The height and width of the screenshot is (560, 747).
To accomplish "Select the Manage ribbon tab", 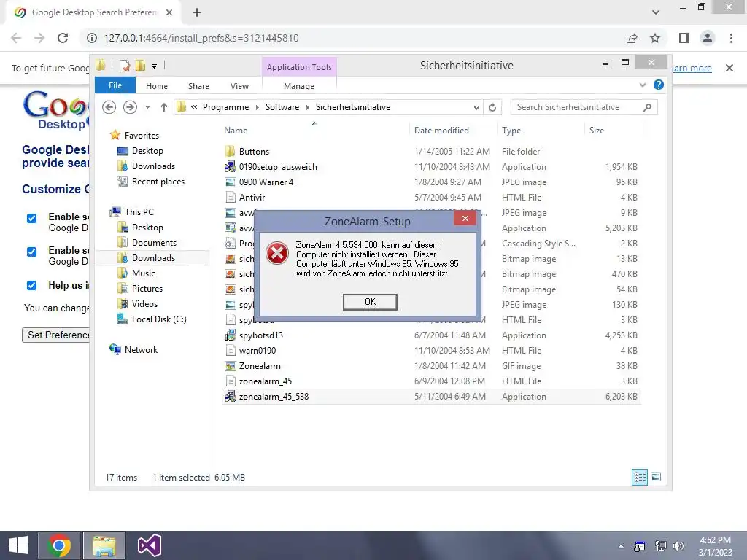I will point(298,86).
